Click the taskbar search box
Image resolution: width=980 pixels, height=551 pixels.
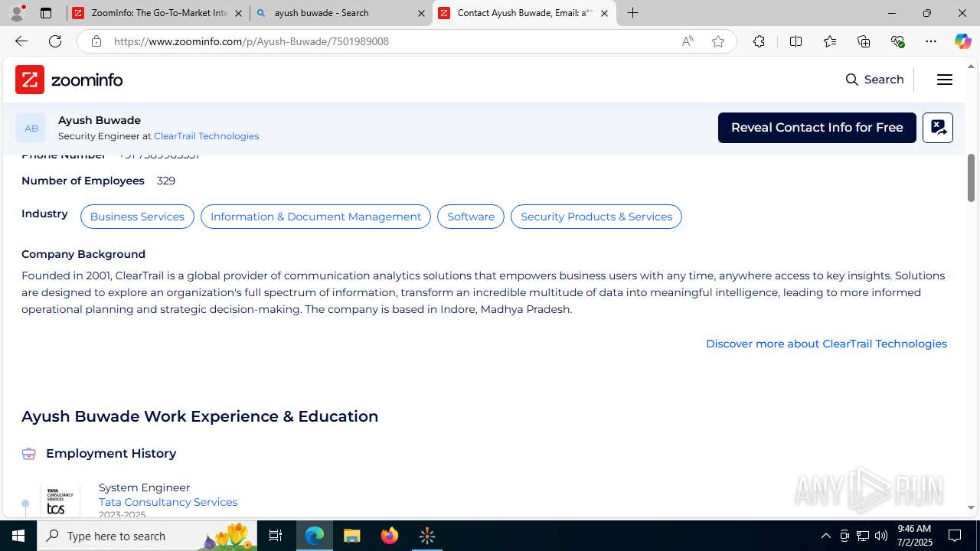[147, 536]
